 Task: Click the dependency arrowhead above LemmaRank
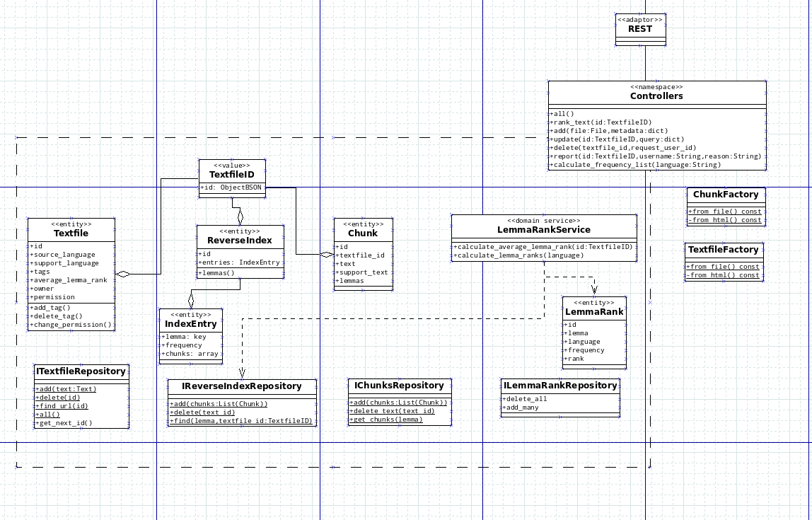594,289
